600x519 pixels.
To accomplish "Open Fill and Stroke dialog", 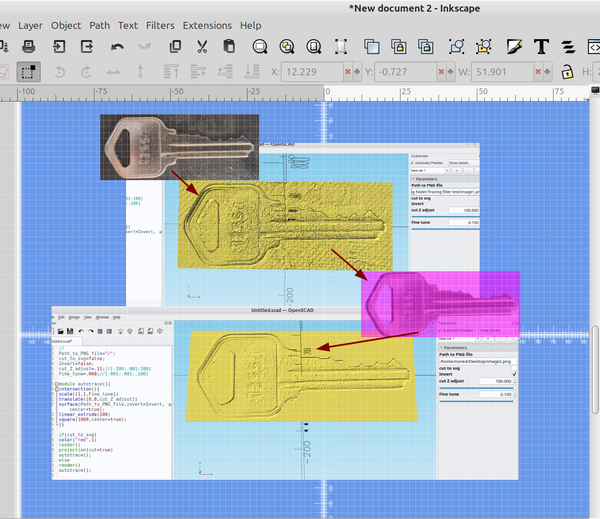I will (x=514, y=47).
